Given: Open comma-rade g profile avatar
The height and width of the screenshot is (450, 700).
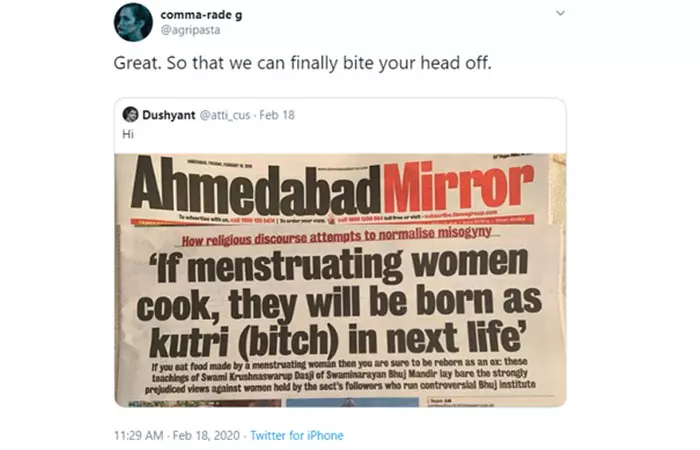Looking at the screenshot, I should coord(133,22).
